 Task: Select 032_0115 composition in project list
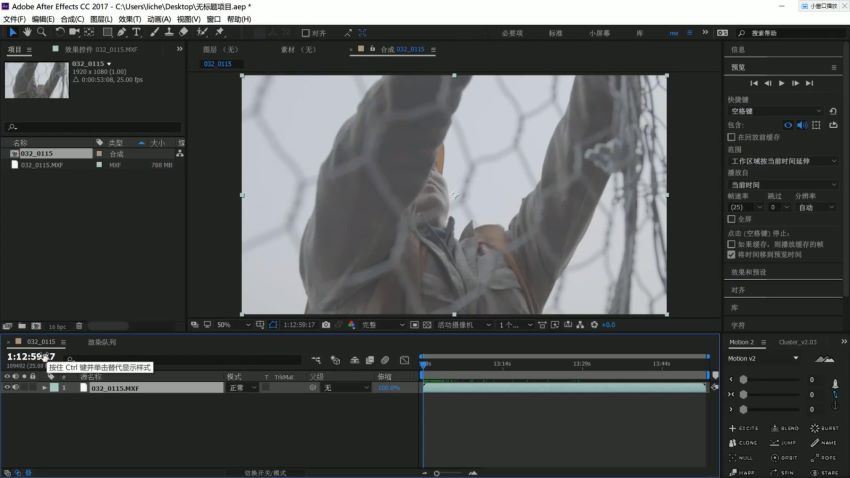point(36,154)
